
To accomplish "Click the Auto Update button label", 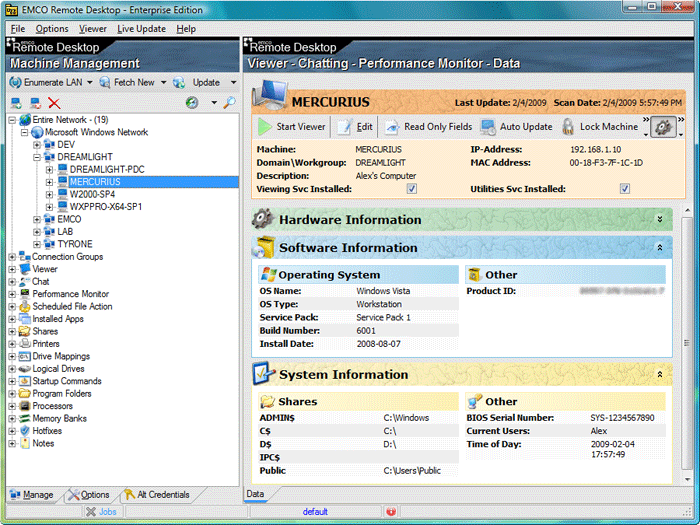I will pos(526,127).
